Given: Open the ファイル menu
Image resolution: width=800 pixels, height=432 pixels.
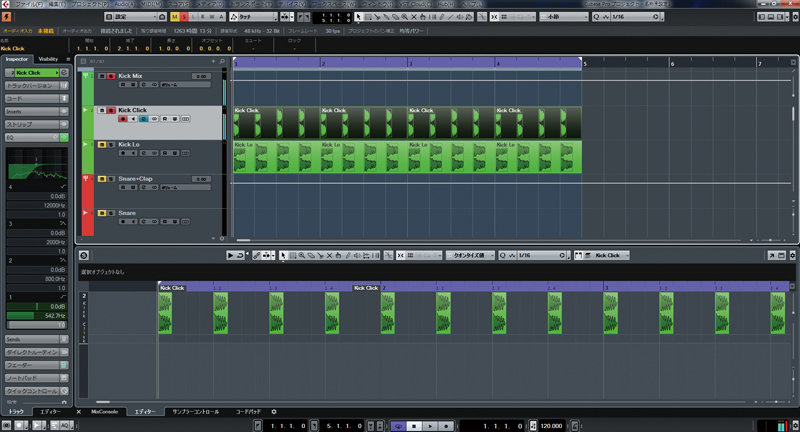Looking at the screenshot, I should pos(30,4).
